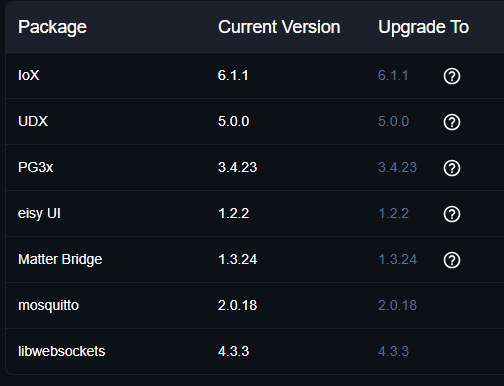Screen dimensions: 504x386
Task: Click the greyed 1.2.2 upgrade version
Action: click(x=393, y=213)
